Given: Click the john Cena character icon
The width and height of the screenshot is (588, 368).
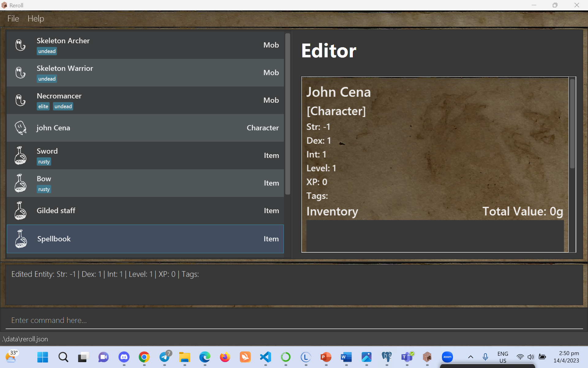Looking at the screenshot, I should coord(21,128).
